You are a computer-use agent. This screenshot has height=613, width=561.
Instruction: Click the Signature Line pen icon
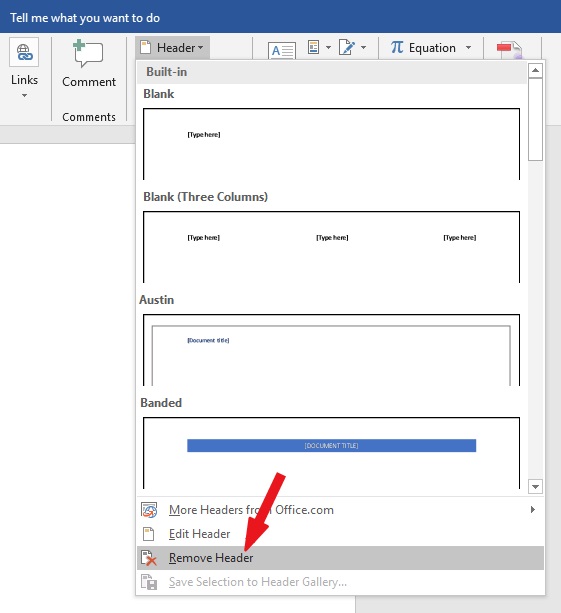pos(347,47)
